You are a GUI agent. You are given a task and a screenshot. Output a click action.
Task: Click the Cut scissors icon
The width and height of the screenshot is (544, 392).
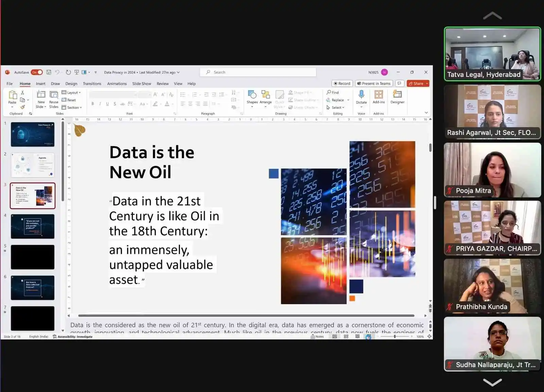22,92
